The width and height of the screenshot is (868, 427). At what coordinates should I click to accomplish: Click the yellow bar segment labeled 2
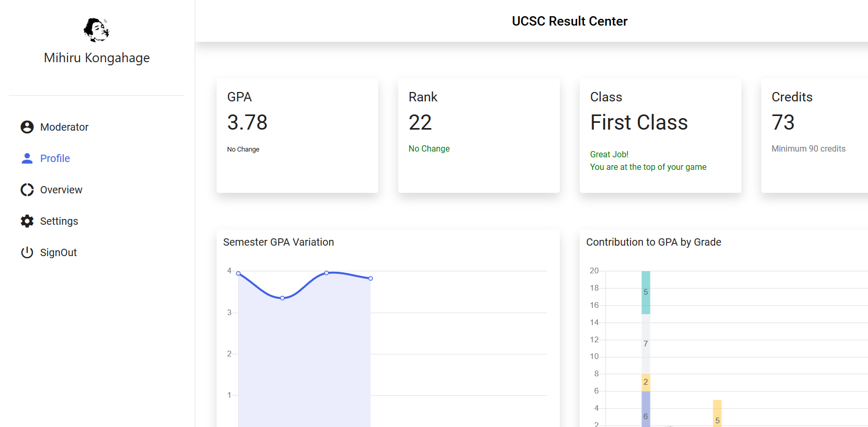[x=646, y=383]
